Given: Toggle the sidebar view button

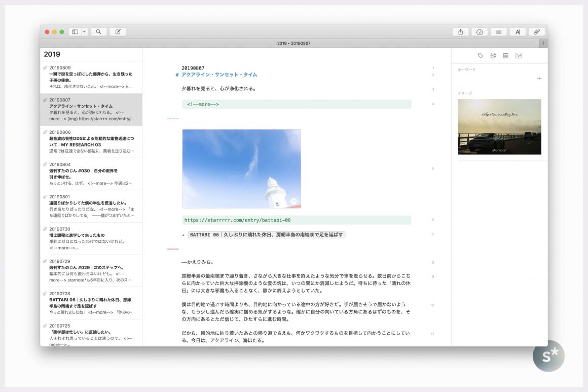Looking at the screenshot, I should (x=75, y=32).
